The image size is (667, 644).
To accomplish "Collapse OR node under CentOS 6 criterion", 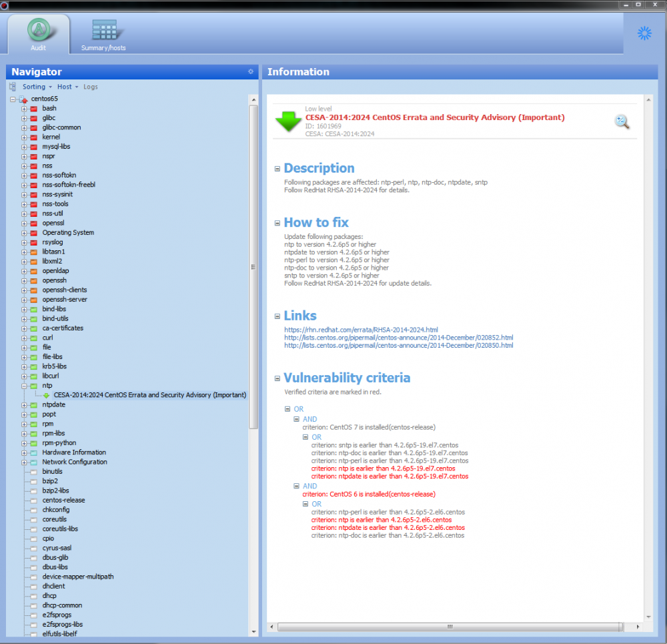I will click(x=305, y=504).
